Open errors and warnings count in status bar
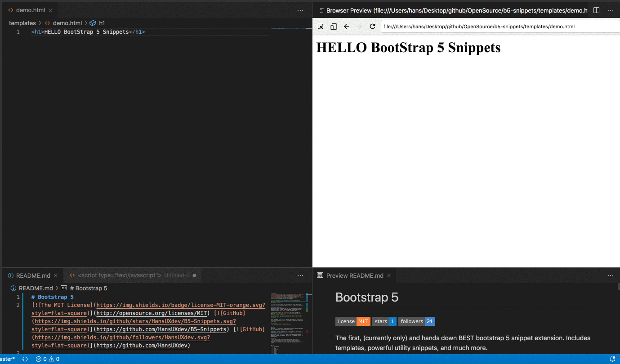The image size is (620, 364). (48, 359)
